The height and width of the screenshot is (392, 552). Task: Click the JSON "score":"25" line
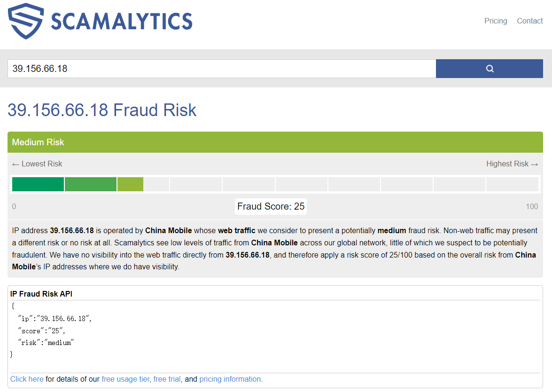(41, 331)
